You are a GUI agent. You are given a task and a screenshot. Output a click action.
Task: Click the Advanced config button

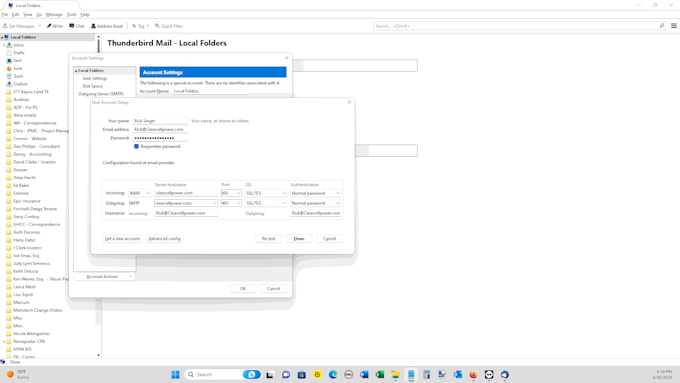pyautogui.click(x=164, y=239)
